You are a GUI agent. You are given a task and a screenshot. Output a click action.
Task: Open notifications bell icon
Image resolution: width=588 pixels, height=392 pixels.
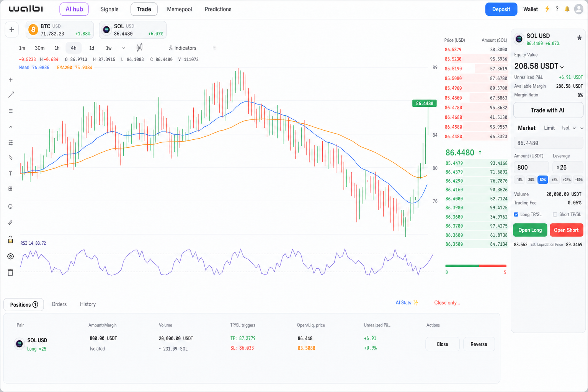[567, 9]
